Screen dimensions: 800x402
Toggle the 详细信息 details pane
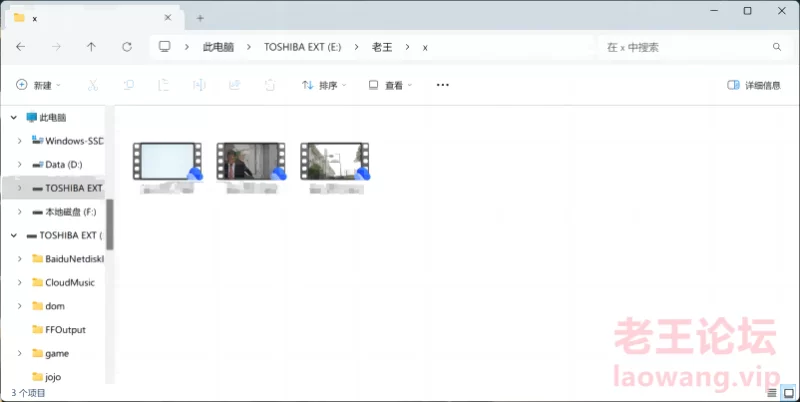coord(754,86)
